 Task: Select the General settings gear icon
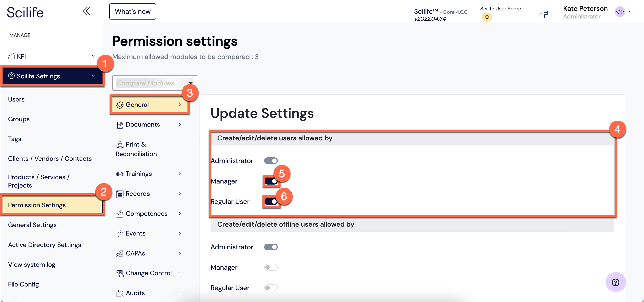[120, 104]
